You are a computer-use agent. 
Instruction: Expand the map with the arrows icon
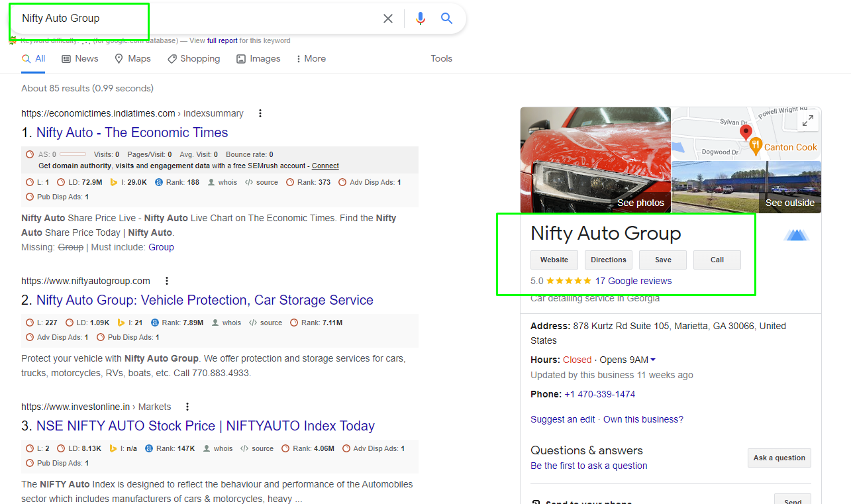808,121
